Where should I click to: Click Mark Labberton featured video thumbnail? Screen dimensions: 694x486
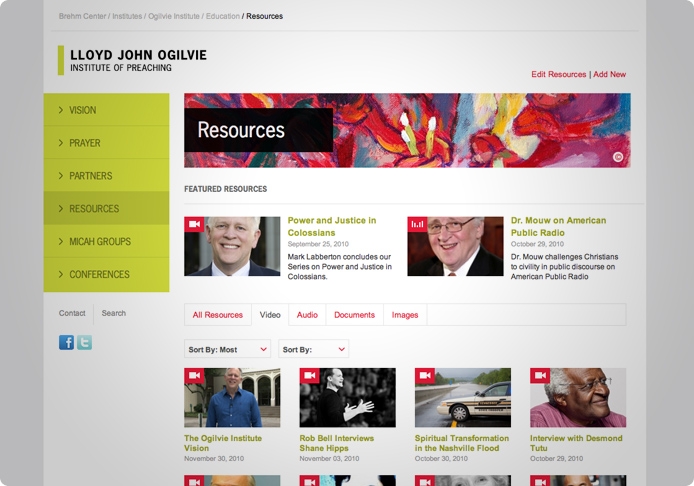click(232, 247)
